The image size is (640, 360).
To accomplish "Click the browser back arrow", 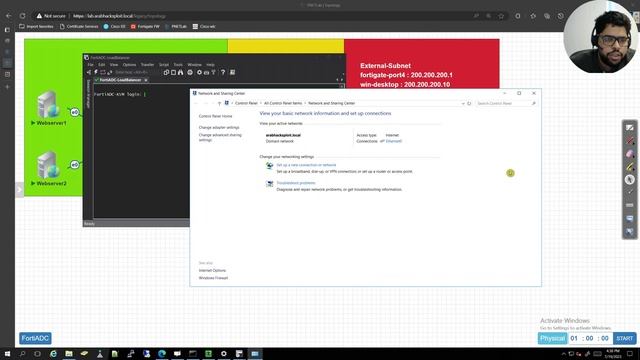I will (x=9, y=16).
